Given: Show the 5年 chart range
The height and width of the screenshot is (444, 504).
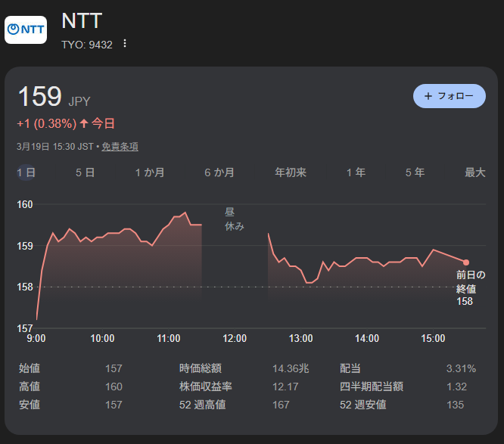Looking at the screenshot, I should pyautogui.click(x=415, y=172).
